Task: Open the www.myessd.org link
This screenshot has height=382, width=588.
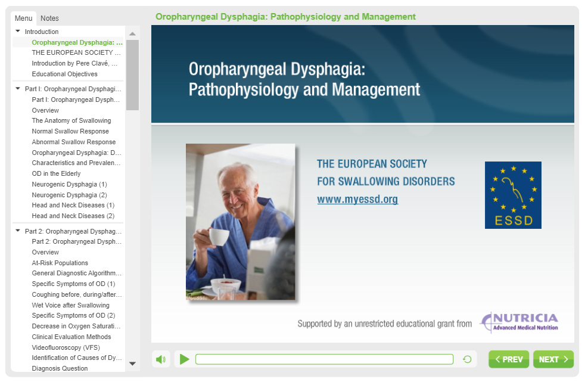Action: [357, 199]
